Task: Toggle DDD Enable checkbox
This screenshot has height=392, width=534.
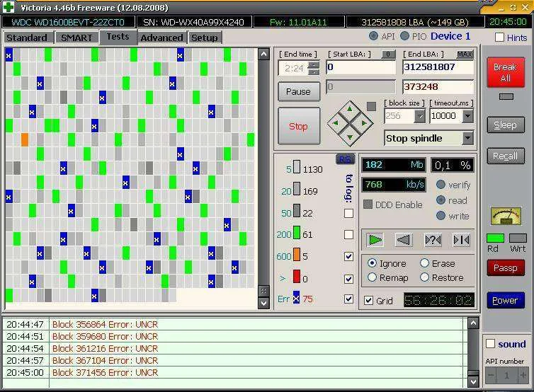Action: pos(368,204)
